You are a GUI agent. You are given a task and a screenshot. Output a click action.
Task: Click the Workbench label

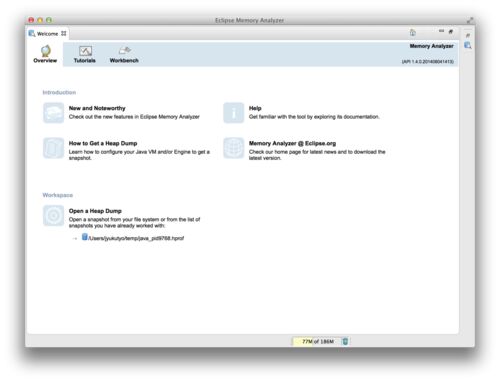(124, 60)
